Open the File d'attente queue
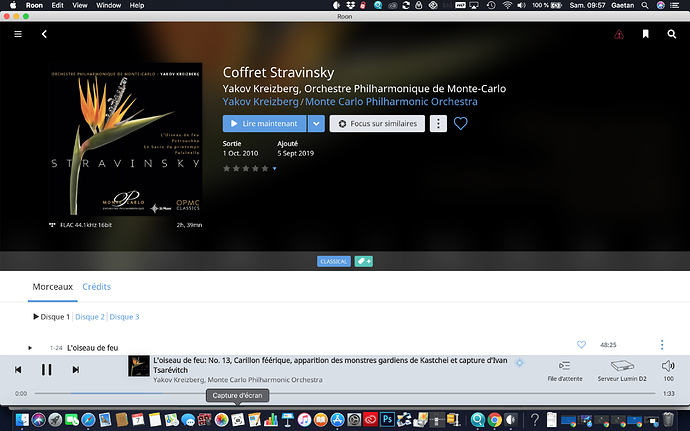690x431 pixels. click(x=565, y=371)
